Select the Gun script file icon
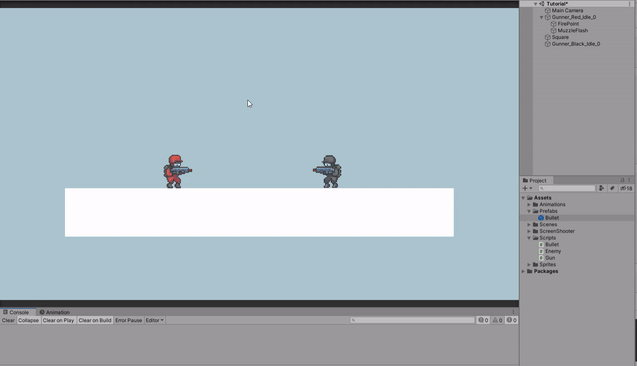This screenshot has width=637, height=366. click(x=541, y=258)
